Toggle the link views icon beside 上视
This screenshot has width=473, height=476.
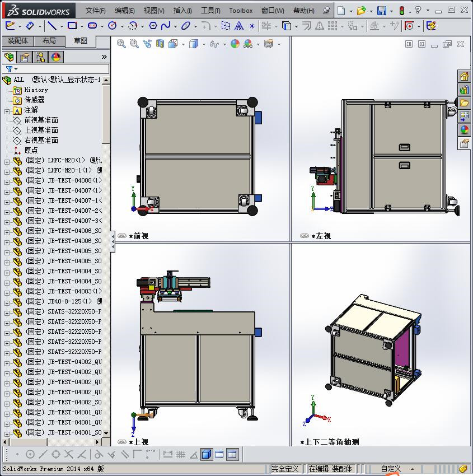(x=122, y=442)
